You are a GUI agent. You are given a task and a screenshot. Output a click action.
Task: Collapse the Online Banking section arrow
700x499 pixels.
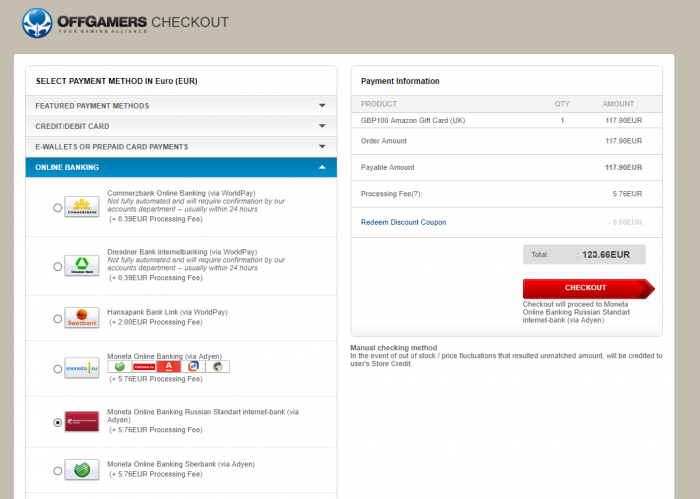(322, 167)
